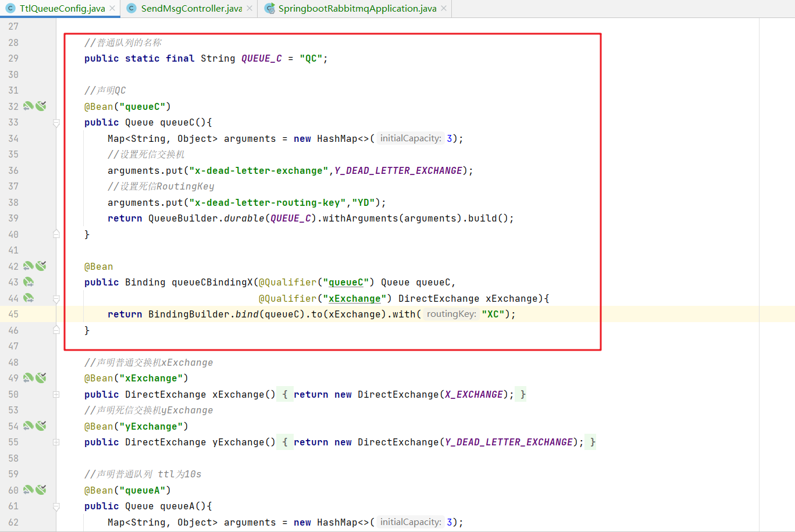This screenshot has width=795, height=532.
Task: Click the "YD" string literal on line 38
Action: click(363, 202)
